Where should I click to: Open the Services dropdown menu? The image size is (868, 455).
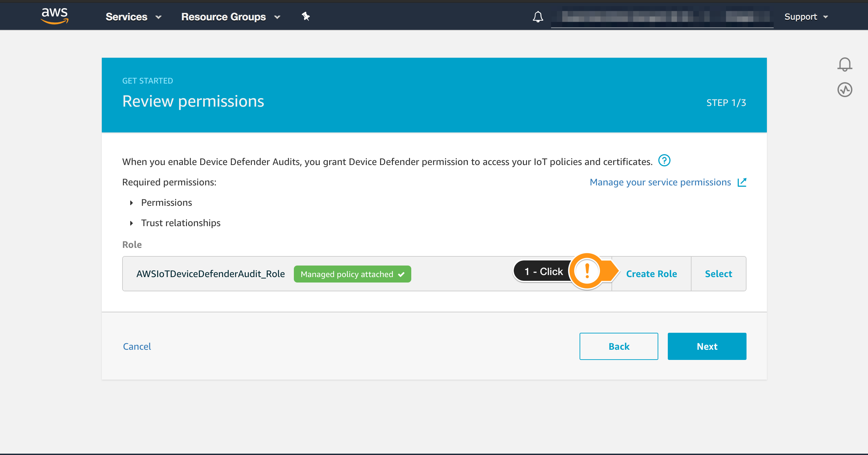click(x=133, y=17)
